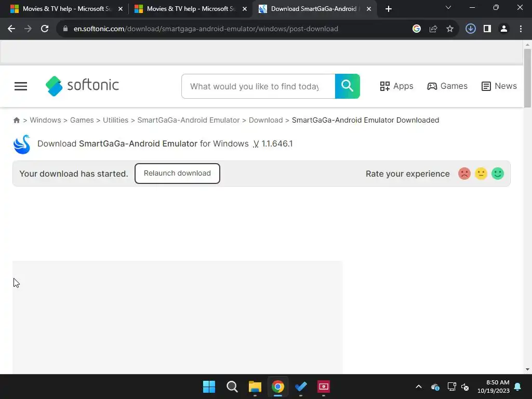532x399 pixels.
Task: Go back using browser back arrow
Action: pyautogui.click(x=11, y=29)
